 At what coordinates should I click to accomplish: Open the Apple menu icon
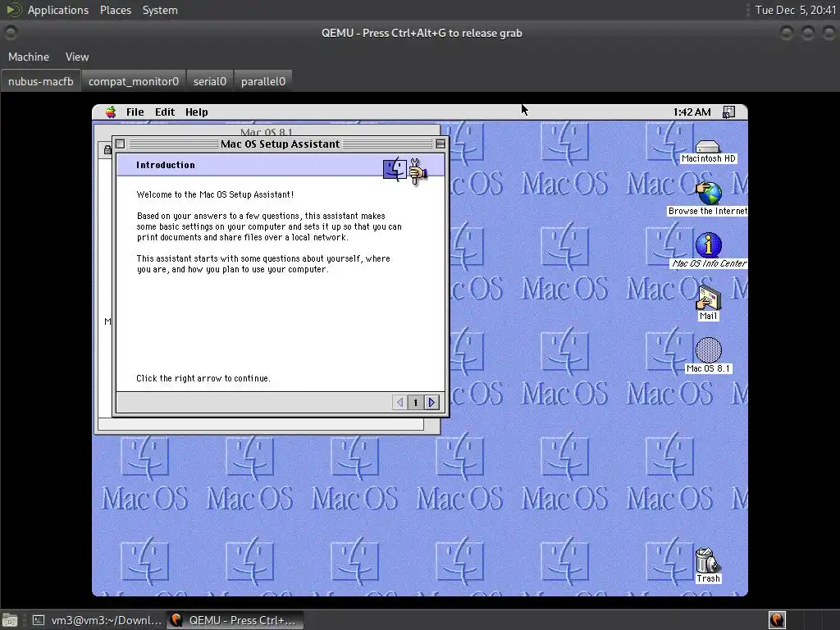(111, 112)
